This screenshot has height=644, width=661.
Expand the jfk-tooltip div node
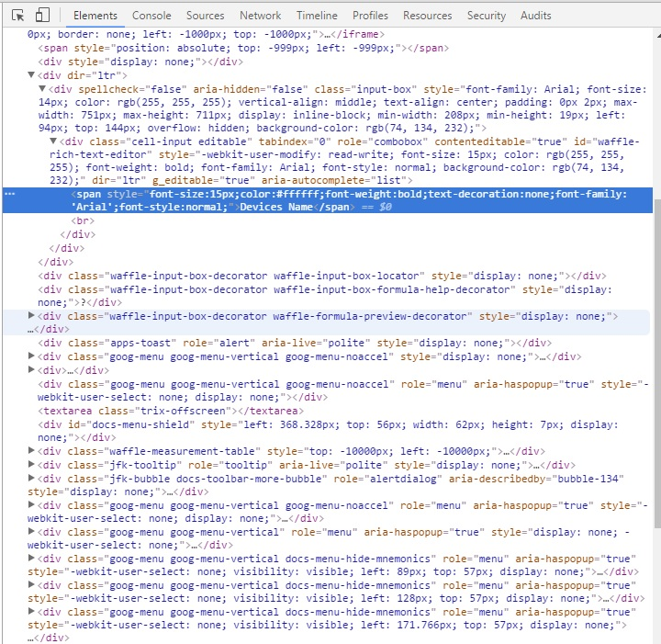[x=31, y=464]
